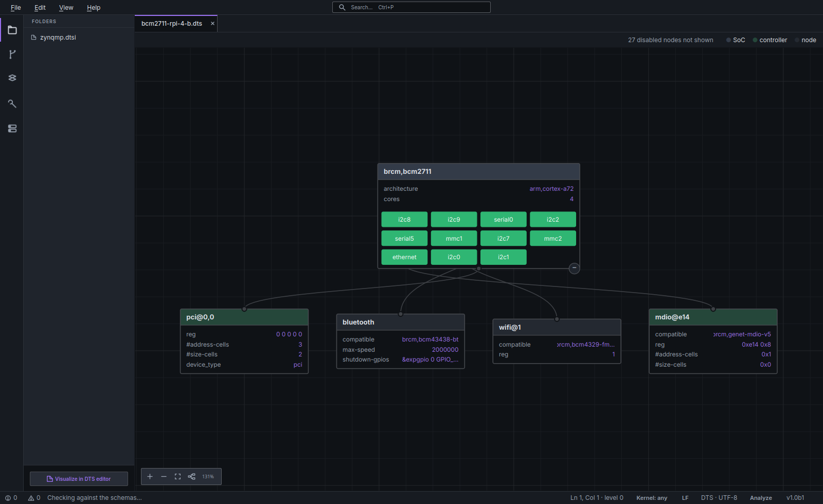Toggle the node legend filter
This screenshot has width=823, height=504.
point(806,40)
